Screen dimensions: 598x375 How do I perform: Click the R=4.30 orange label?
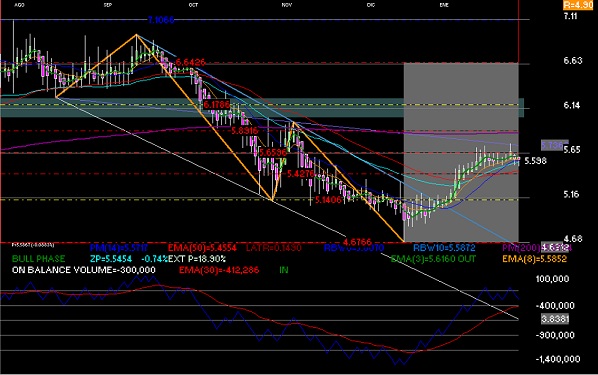[578, 5]
